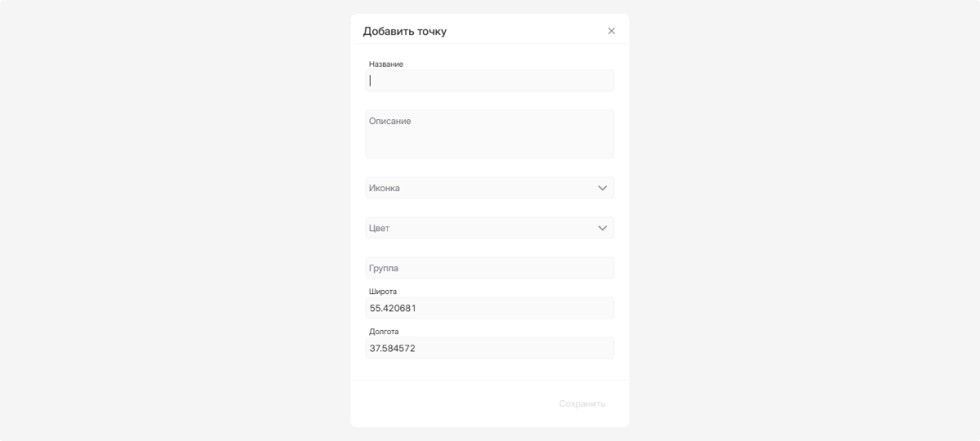
Task: Click the Широта label text
Action: click(383, 292)
